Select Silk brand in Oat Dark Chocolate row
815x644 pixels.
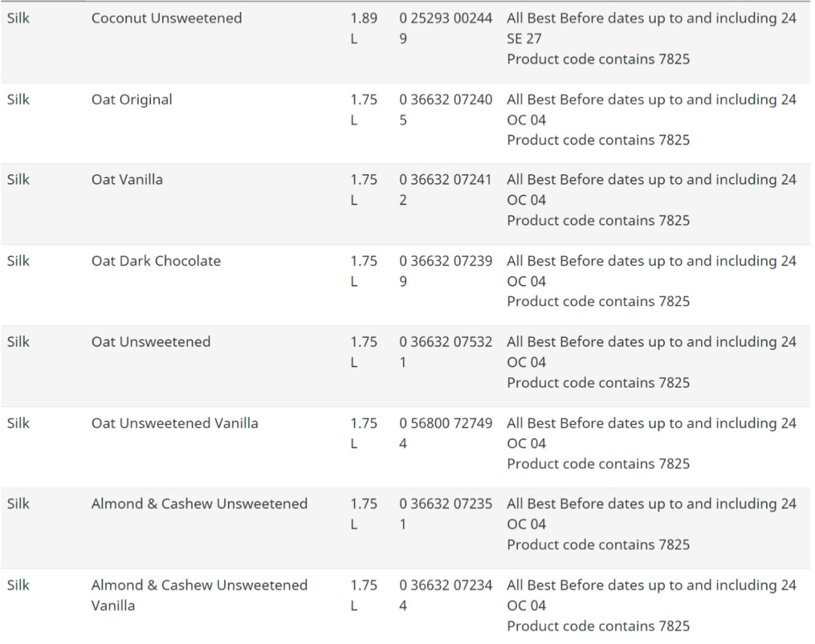[x=18, y=261]
